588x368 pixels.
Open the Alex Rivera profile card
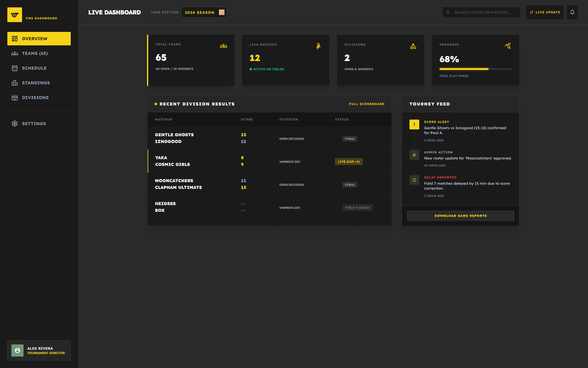pyautogui.click(x=39, y=351)
